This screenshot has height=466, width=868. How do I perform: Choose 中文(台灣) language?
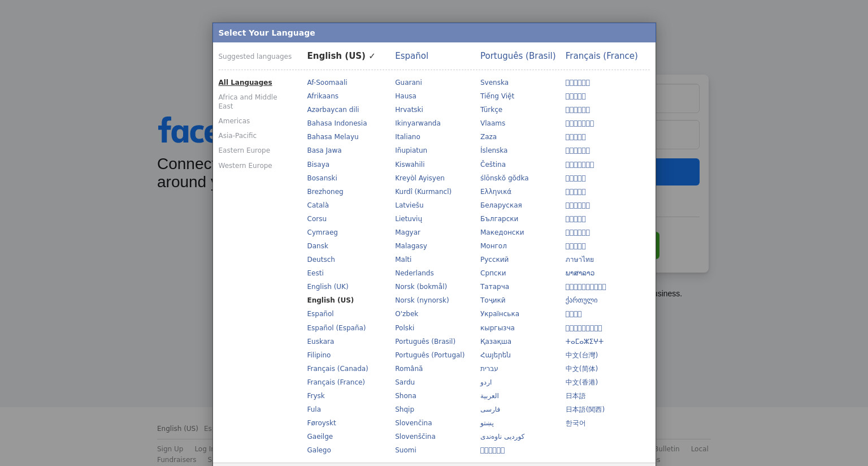pos(581,355)
